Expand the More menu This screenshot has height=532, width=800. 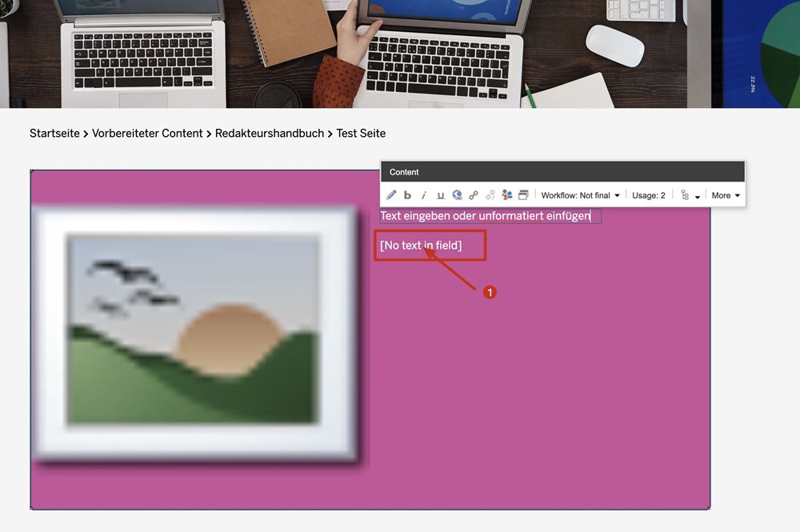(726, 195)
